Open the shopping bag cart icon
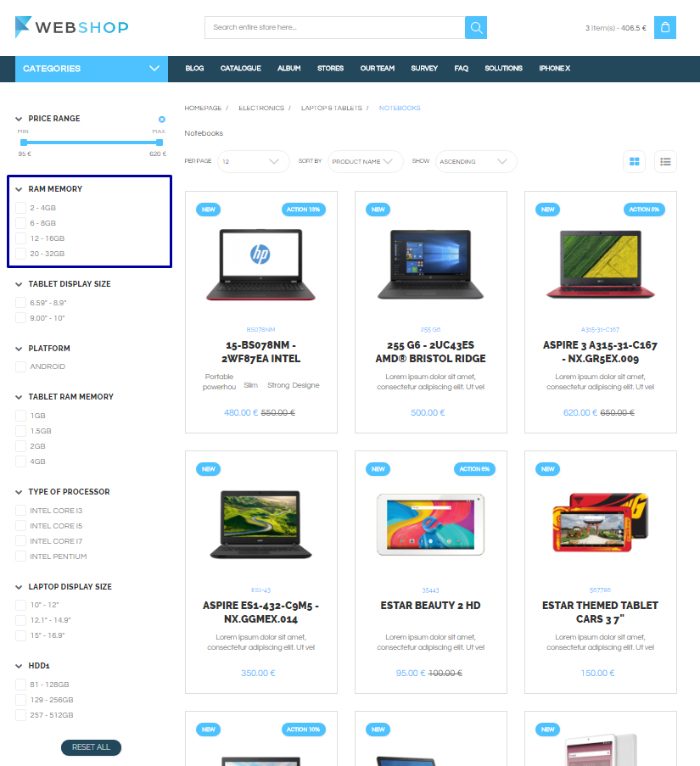Image resolution: width=700 pixels, height=766 pixels. (x=665, y=28)
